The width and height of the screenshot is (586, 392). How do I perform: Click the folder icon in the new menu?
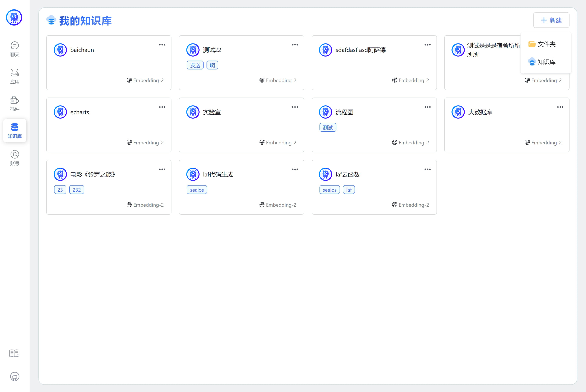tap(532, 44)
